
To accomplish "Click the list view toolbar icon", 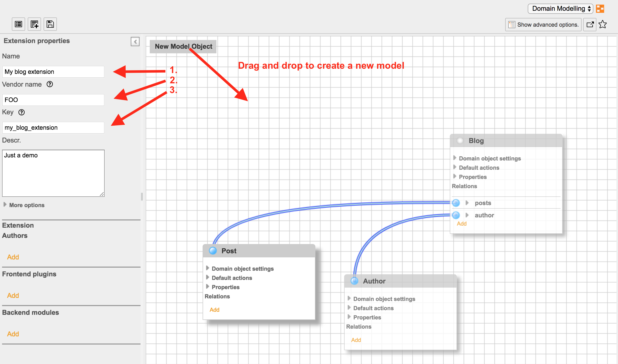I will click(18, 24).
